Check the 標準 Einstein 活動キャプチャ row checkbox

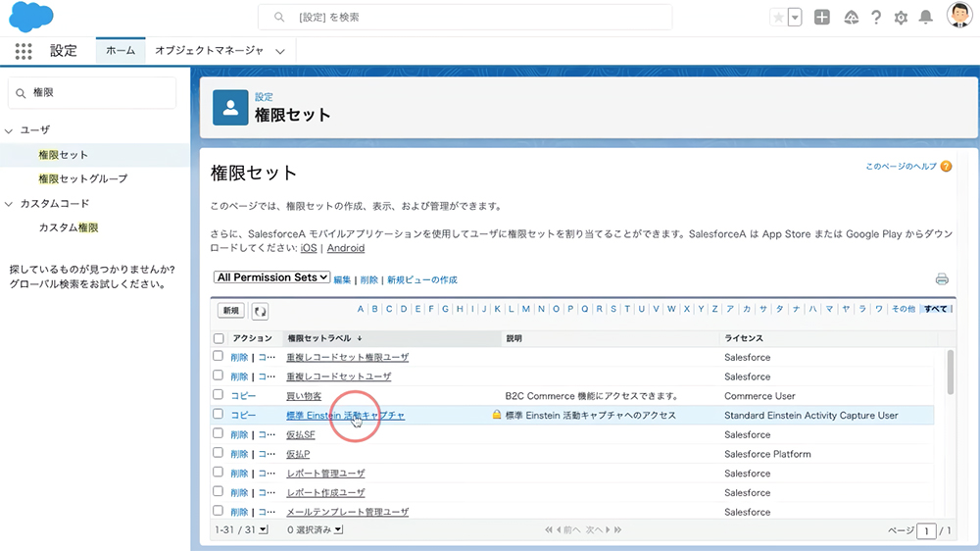click(x=219, y=414)
